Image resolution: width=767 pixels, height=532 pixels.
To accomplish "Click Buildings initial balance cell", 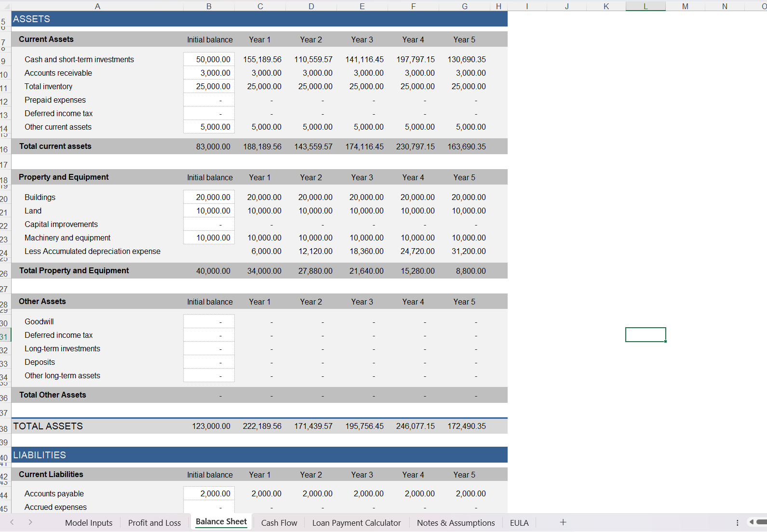I will [209, 197].
